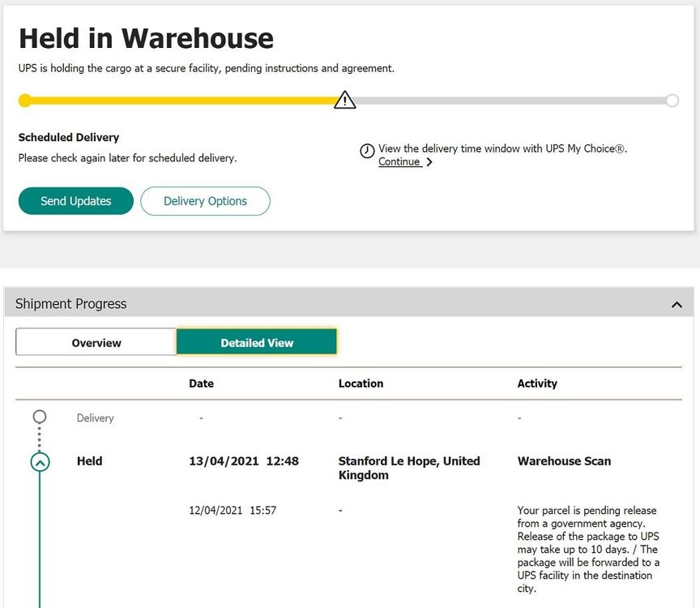
Task: Collapse the Held status chevron circle
Action: (40, 461)
